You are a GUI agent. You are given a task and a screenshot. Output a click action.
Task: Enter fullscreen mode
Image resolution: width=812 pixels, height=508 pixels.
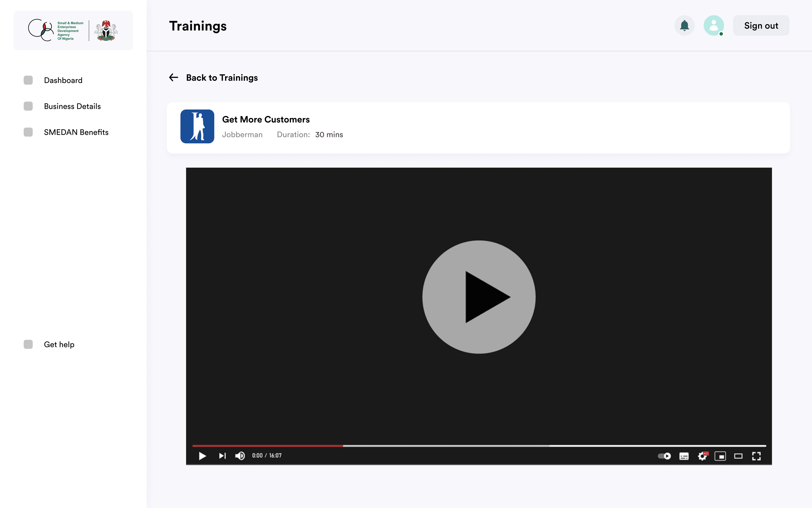tap(756, 456)
